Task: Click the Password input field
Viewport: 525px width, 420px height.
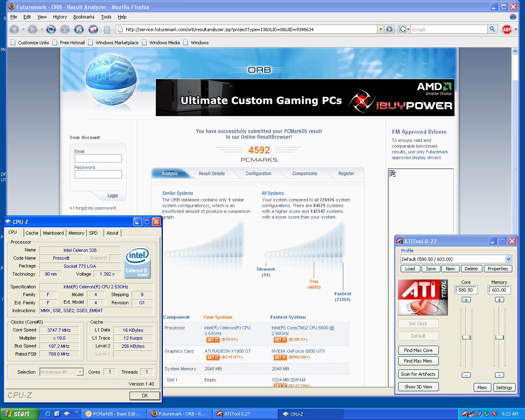Action: tap(98, 174)
